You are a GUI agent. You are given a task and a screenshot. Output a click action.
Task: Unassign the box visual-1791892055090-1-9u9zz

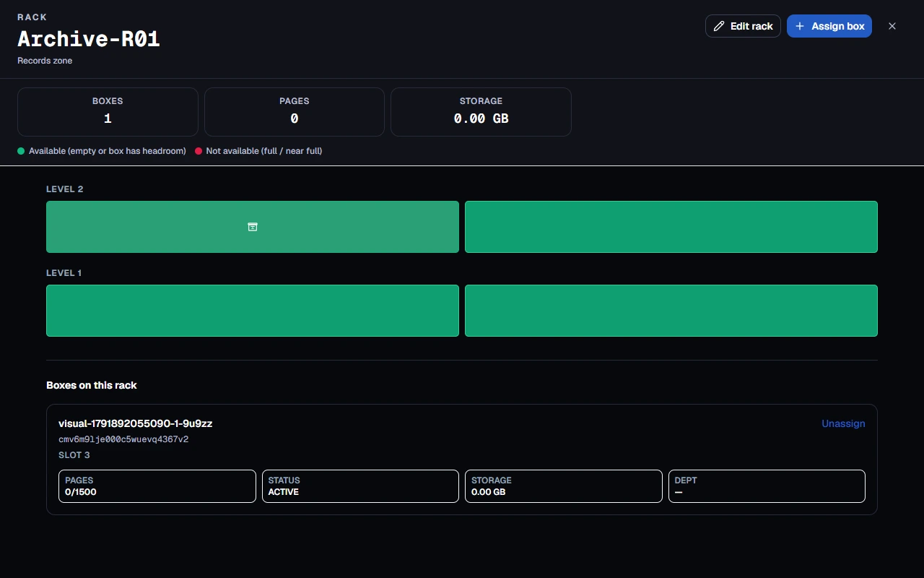[x=843, y=423]
